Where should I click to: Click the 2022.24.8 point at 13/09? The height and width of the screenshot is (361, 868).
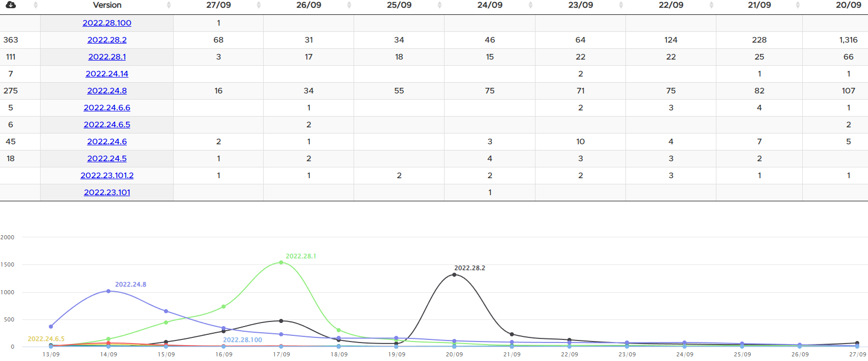point(51,327)
